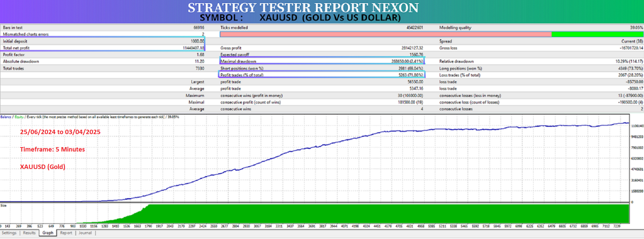This screenshot has height=239, width=644.
Task: Click the Spread label
Action: click(x=445, y=41)
